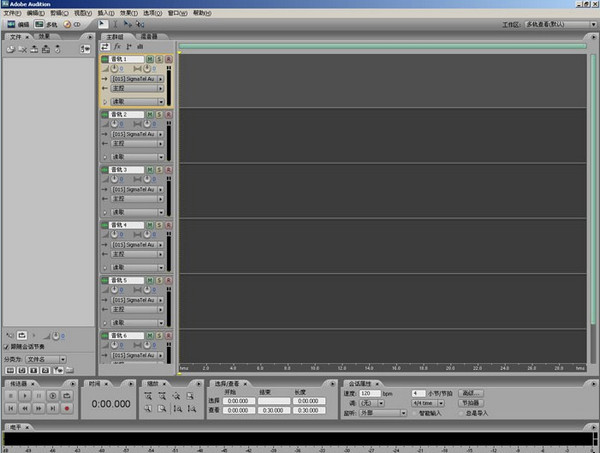Solo track 2 with the S button

158,114
